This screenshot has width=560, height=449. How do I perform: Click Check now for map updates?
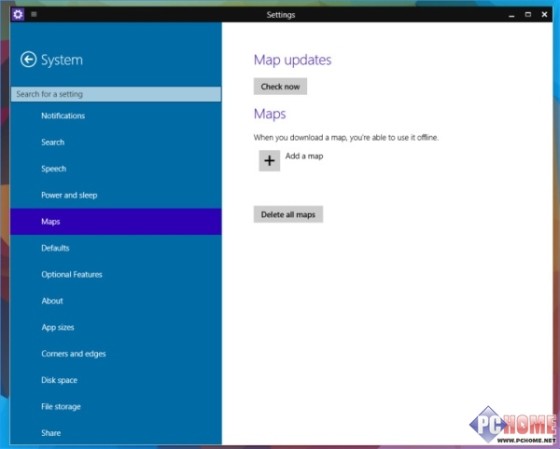[280, 86]
